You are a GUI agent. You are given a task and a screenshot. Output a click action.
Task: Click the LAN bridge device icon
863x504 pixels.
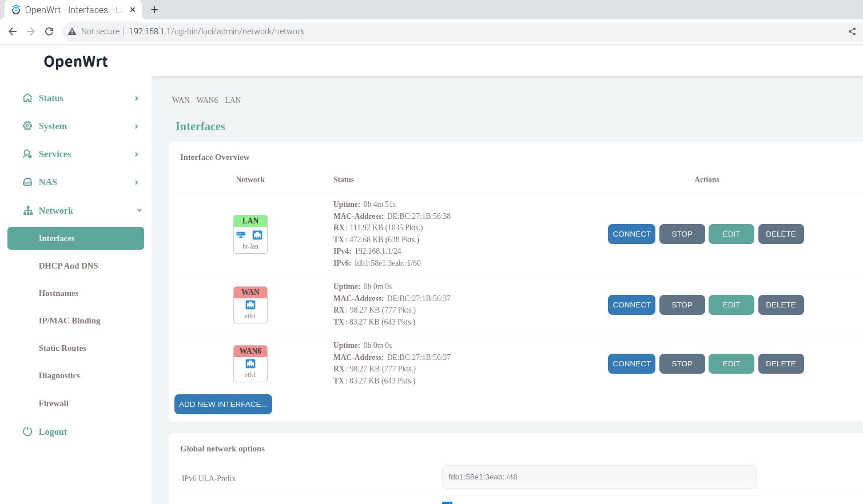point(241,235)
